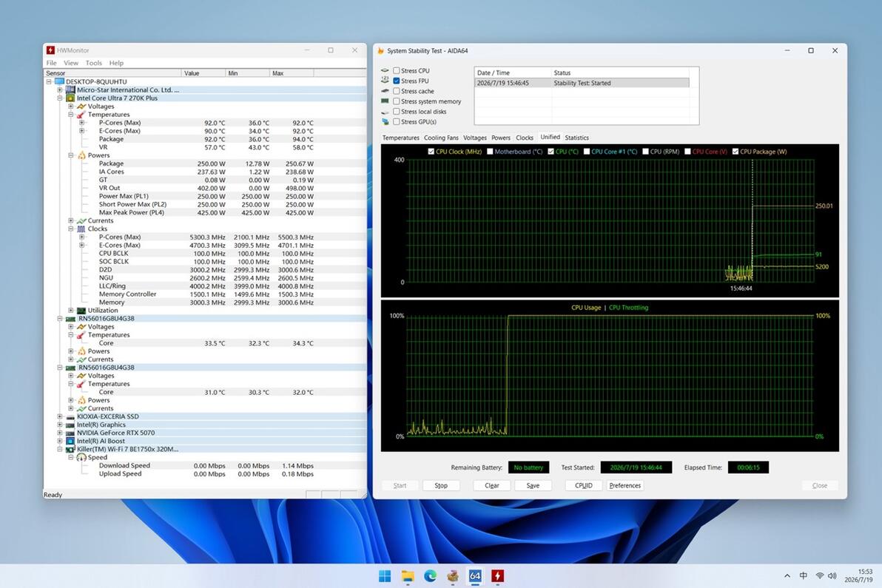The height and width of the screenshot is (588, 882).
Task: Enable the Stress GPU(s) checkbox
Action: (x=397, y=122)
